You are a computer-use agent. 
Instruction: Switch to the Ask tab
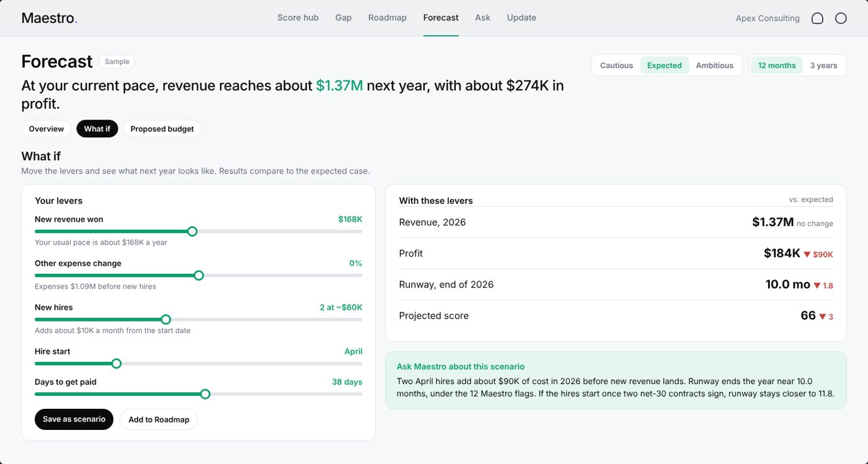[x=482, y=17]
